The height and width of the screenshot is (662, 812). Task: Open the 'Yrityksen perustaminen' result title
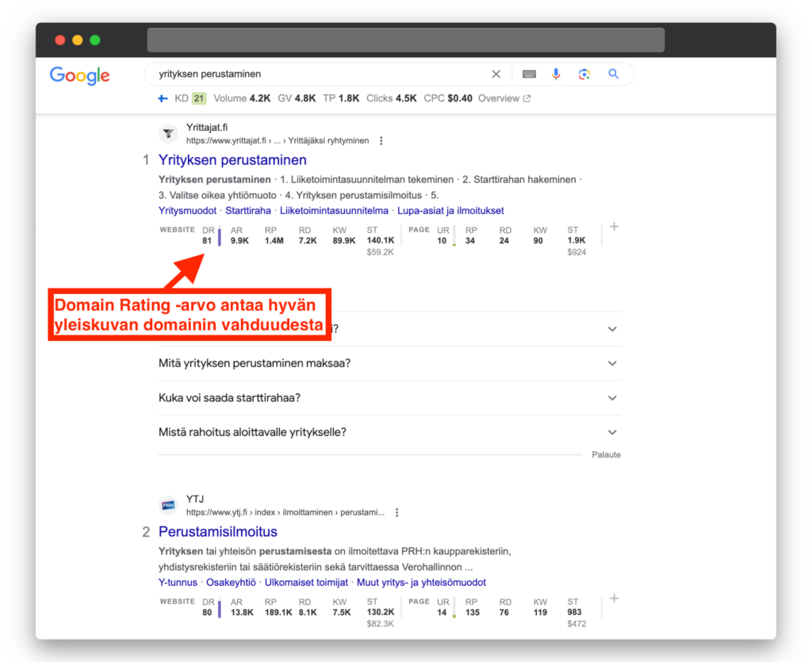pyautogui.click(x=232, y=160)
